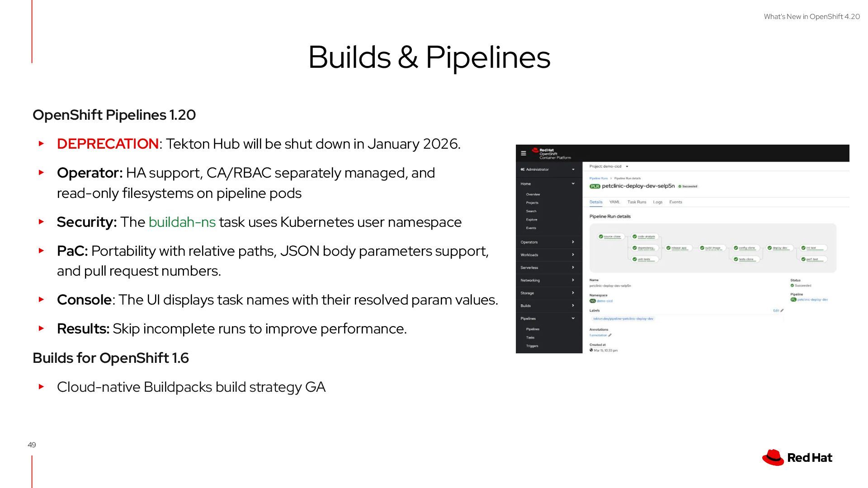This screenshot has height=488, width=868.
Task: Click the unit-tests task node
Action: coord(644,259)
